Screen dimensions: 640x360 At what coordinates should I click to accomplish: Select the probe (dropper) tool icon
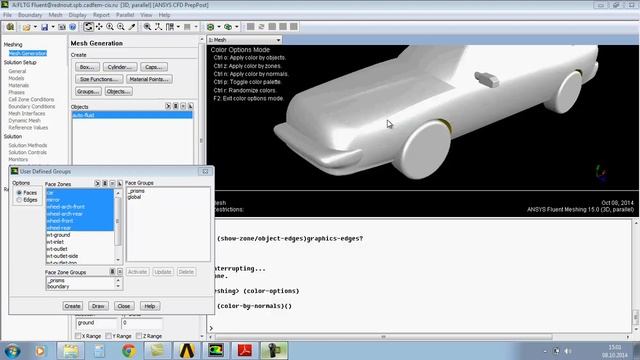(x=131, y=27)
